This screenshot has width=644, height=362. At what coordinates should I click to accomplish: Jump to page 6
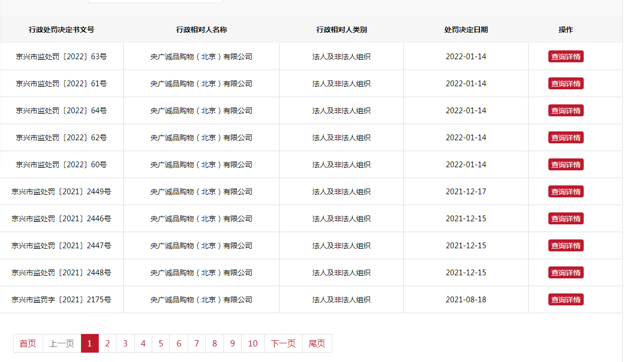pos(179,343)
